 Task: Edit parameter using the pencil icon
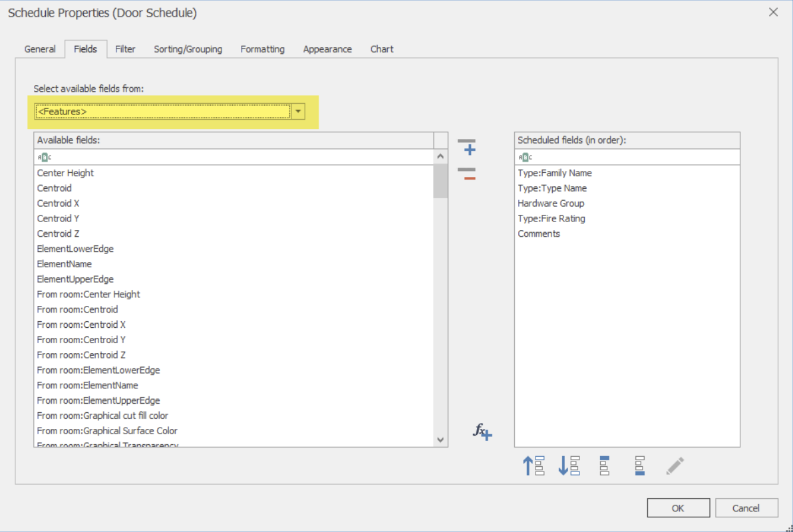(x=675, y=465)
